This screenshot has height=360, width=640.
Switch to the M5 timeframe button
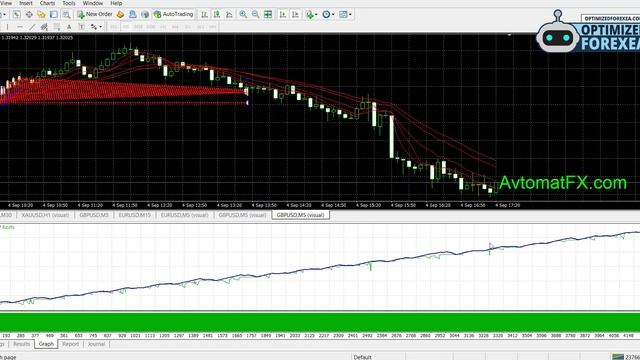tap(127, 27)
